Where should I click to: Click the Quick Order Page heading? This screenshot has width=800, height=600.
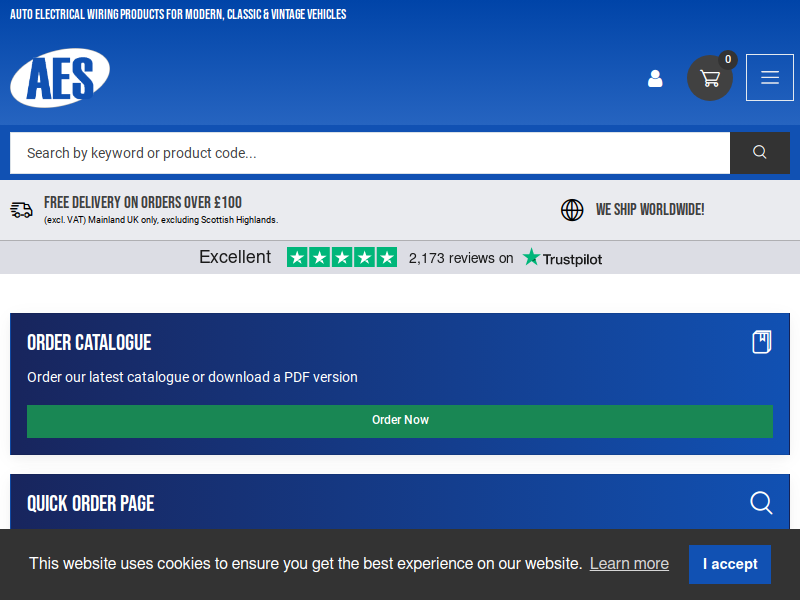click(90, 504)
